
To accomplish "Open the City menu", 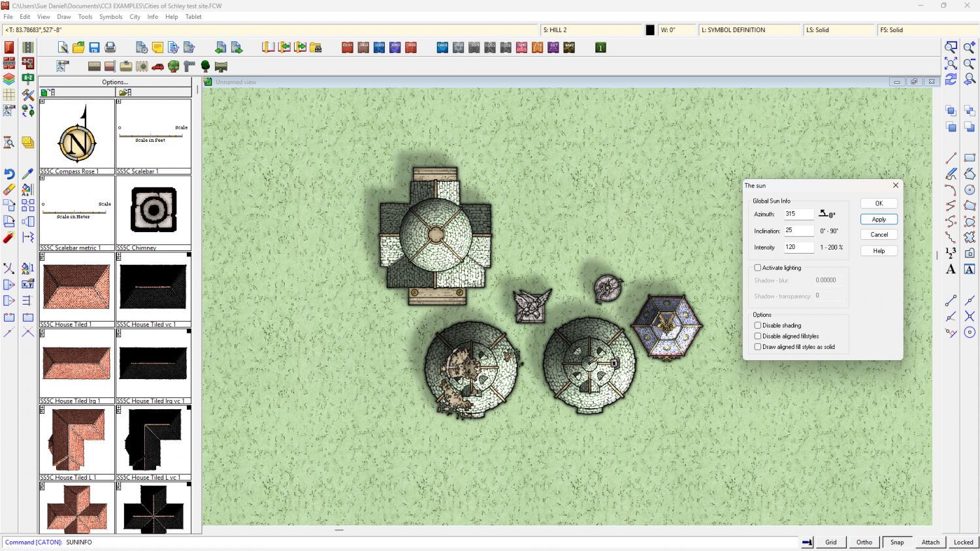I will [x=135, y=17].
